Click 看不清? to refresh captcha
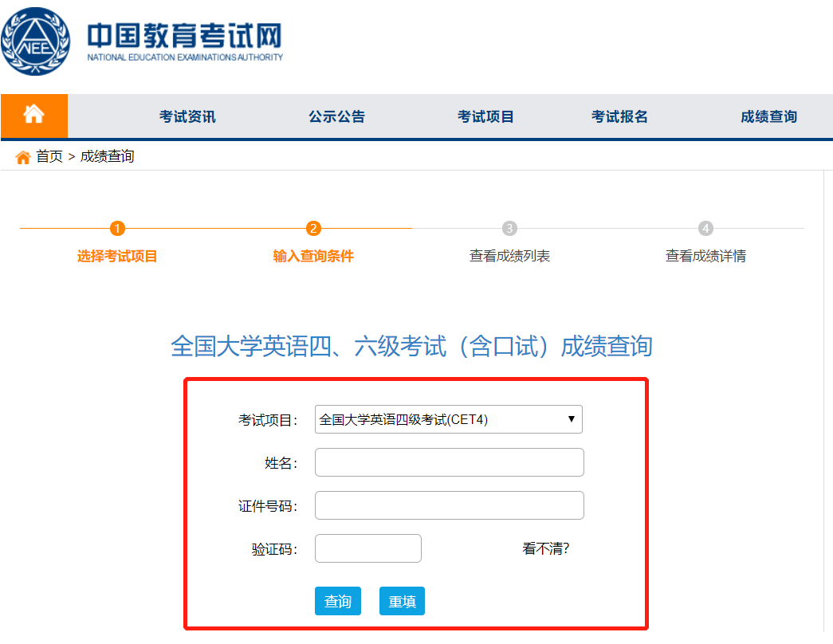The image size is (833, 644). pyautogui.click(x=548, y=548)
